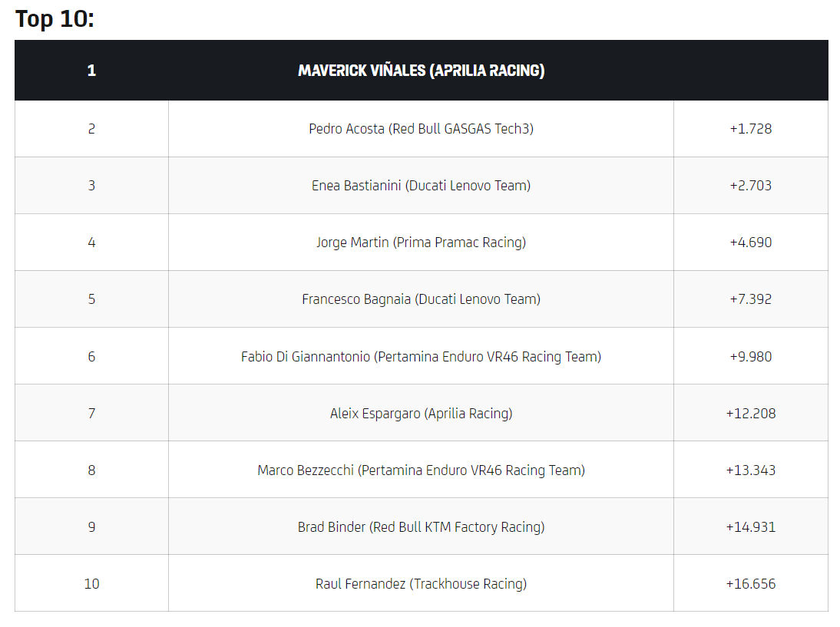Click the +7.392 gap value
This screenshot has height=627, width=840.
[750, 299]
